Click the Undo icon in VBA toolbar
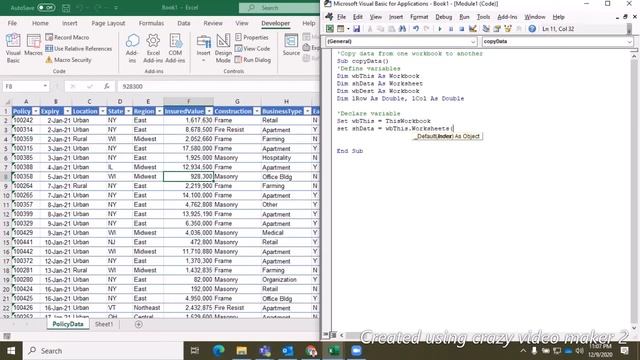640x360 pixels. pyautogui.click(x=416, y=29)
